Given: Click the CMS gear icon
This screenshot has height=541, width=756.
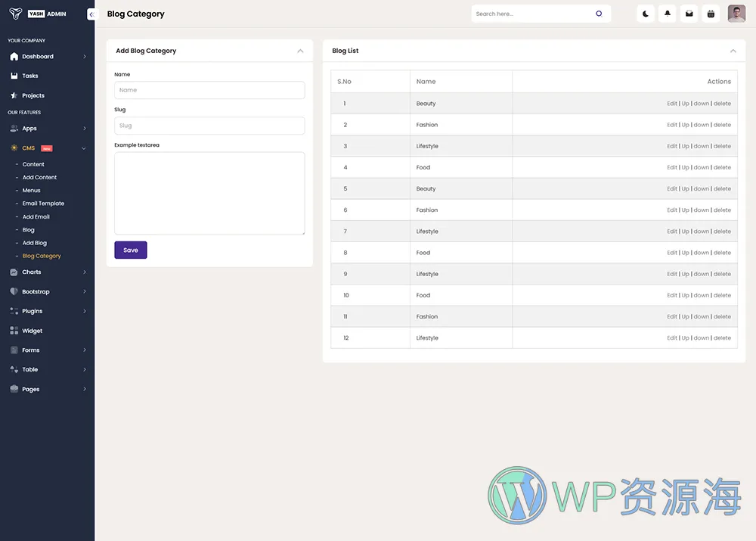Looking at the screenshot, I should [x=14, y=148].
